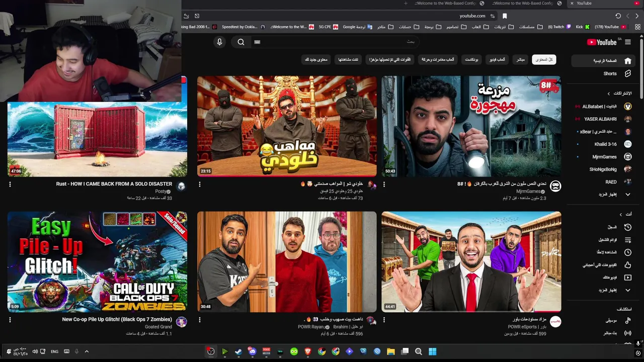The width and height of the screenshot is (644, 362).
Task: Bookmark this page with bookmark icon
Action: pos(505,16)
